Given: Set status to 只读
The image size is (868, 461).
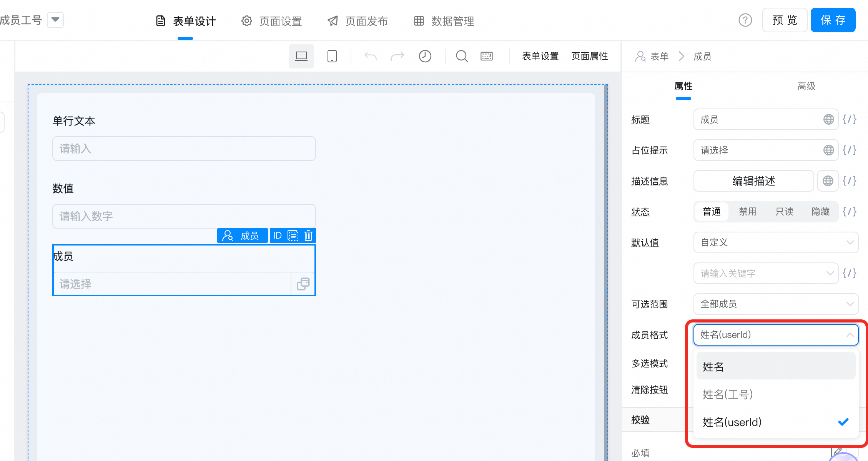Looking at the screenshot, I should 784,212.
